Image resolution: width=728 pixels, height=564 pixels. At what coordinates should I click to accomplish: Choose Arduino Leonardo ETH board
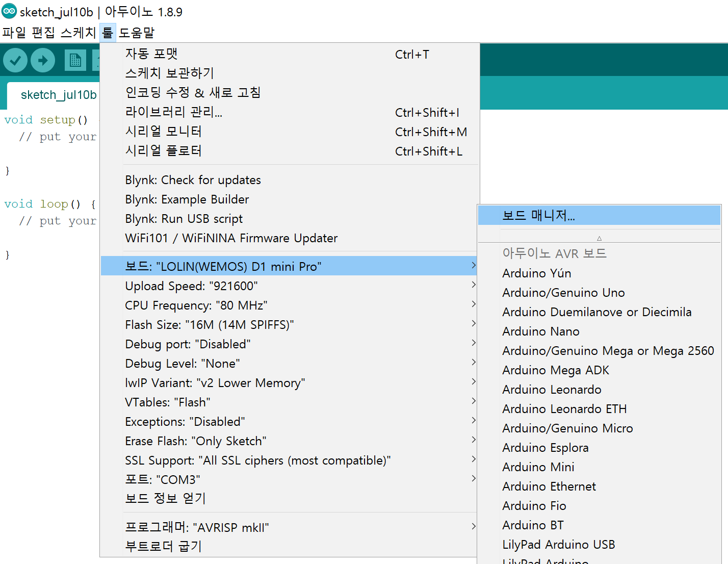pyautogui.click(x=599, y=409)
